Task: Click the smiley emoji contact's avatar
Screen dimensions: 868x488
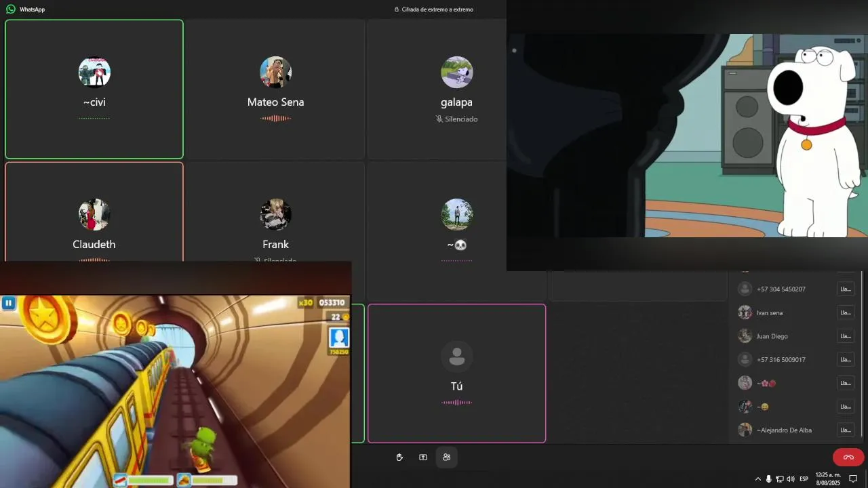Action: click(745, 406)
